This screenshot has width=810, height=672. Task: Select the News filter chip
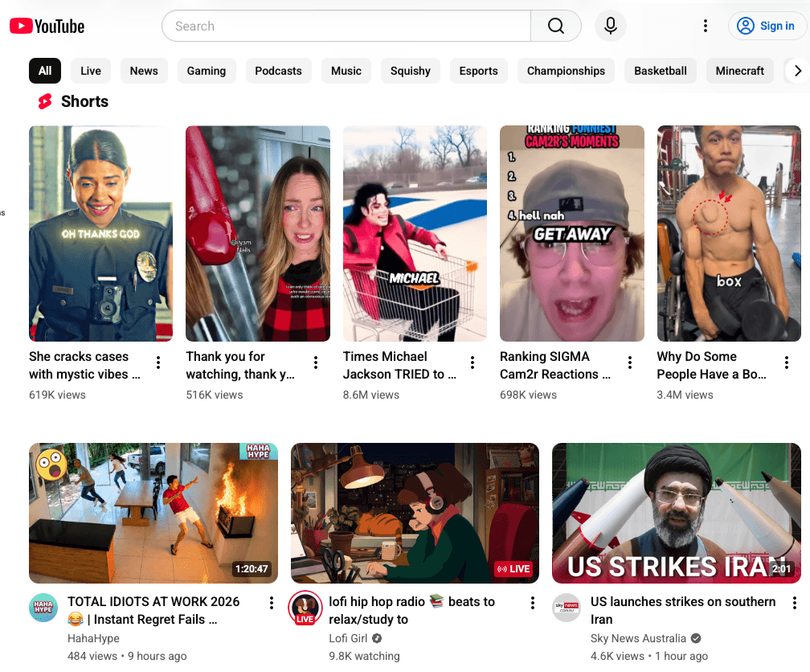[x=144, y=71]
